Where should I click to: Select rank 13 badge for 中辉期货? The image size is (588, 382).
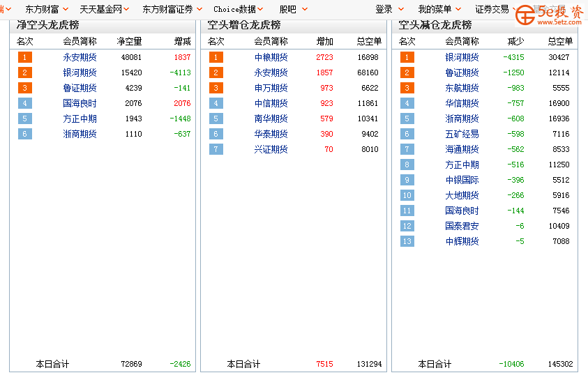point(407,241)
